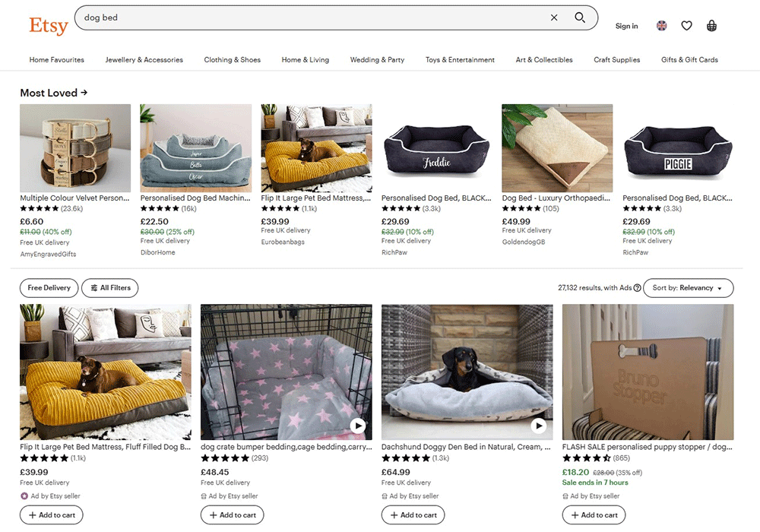This screenshot has height=532, width=760.
Task: Play video on the dog crate bumper listing
Action: pos(358,426)
